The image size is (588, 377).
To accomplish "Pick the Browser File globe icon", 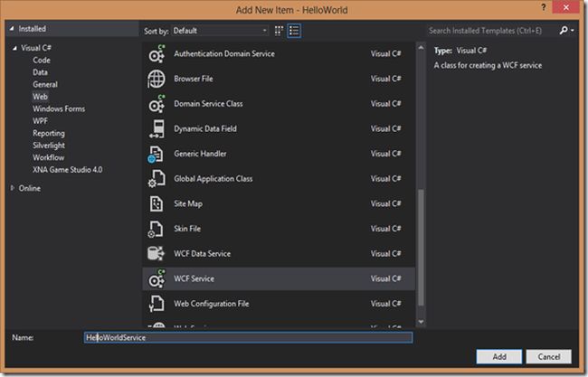I will click(x=156, y=79).
